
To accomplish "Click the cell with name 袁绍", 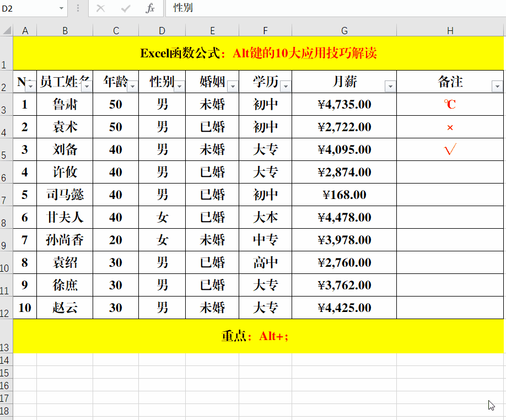I will 65,262.
